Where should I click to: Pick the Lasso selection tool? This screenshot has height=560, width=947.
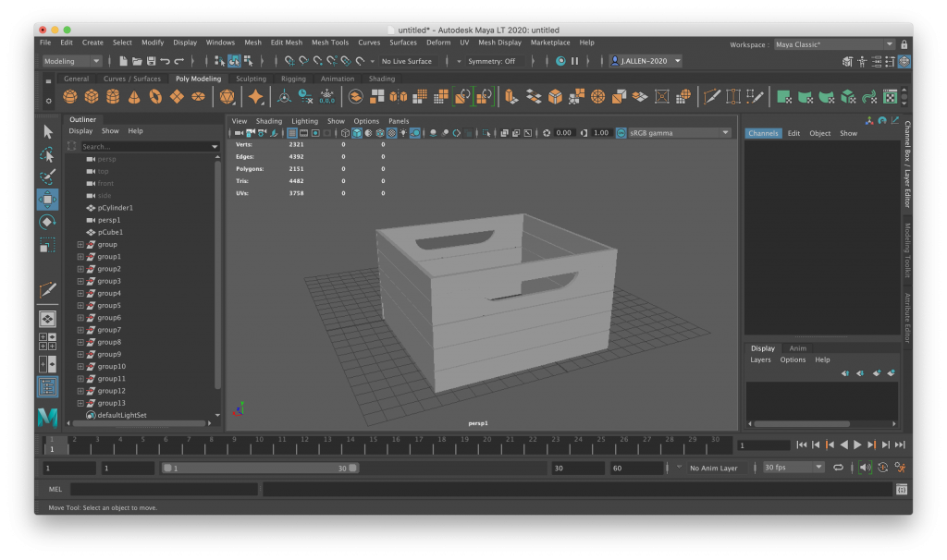click(x=47, y=153)
